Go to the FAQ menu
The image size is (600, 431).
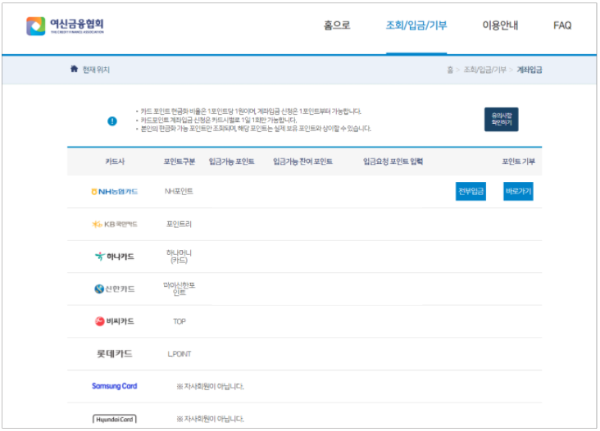click(562, 25)
